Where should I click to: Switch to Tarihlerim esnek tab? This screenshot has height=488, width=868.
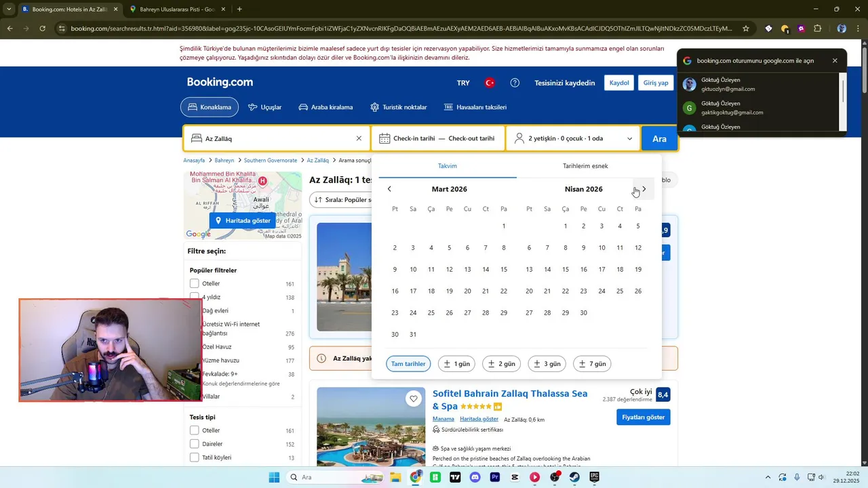[x=585, y=166]
